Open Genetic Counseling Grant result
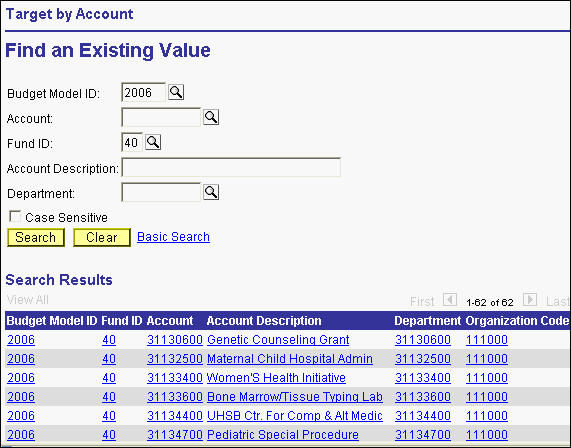 point(278,340)
